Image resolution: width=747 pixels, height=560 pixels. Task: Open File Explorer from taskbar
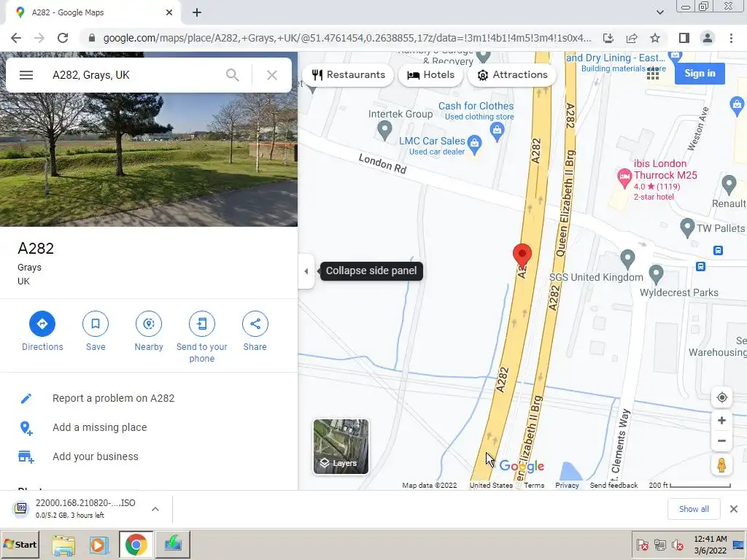(63, 545)
